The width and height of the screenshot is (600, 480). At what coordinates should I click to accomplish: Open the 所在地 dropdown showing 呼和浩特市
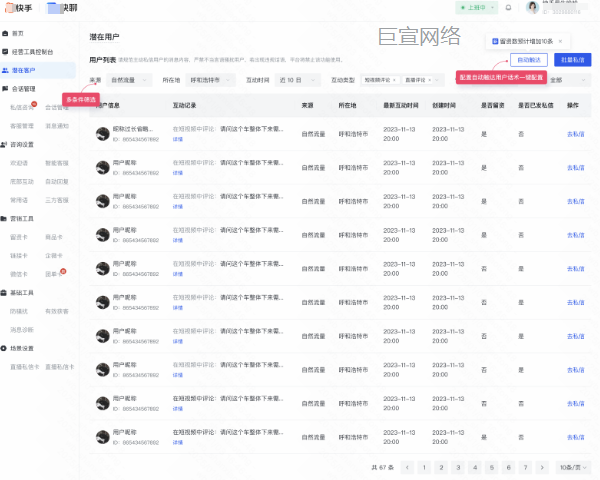pos(210,80)
